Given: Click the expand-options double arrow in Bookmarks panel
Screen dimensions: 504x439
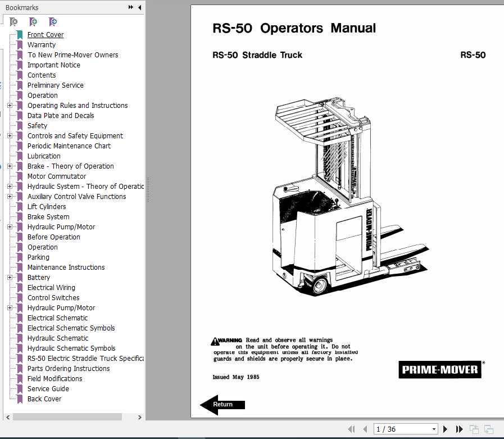Looking at the screenshot, I should (x=130, y=7).
